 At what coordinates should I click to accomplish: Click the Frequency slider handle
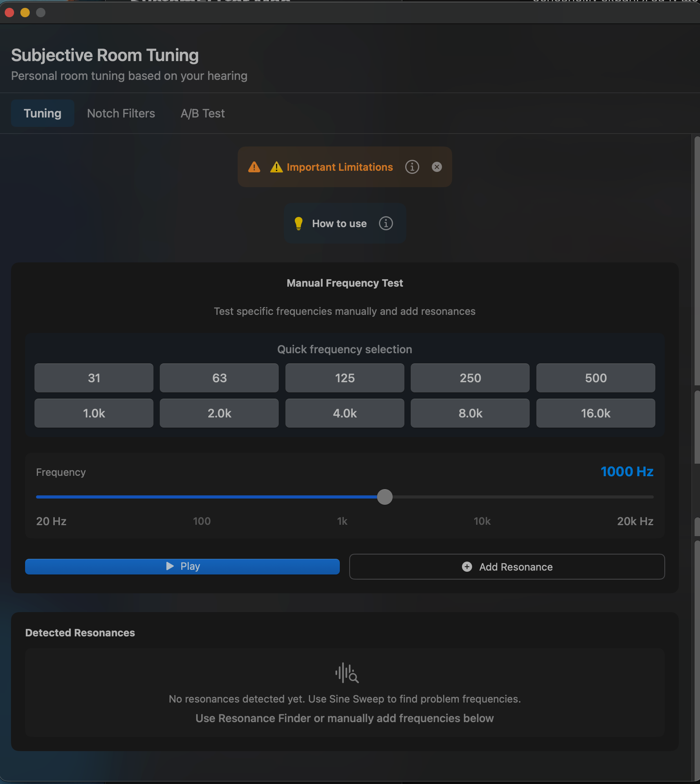pyautogui.click(x=385, y=497)
